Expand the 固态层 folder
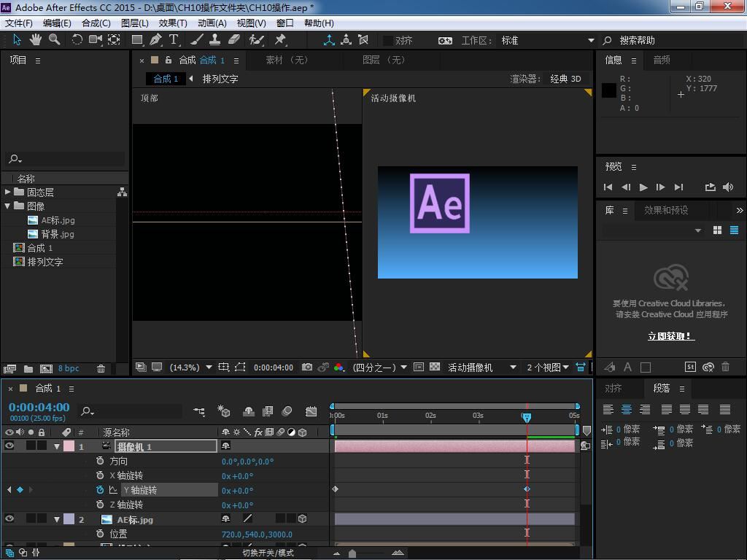The image size is (747, 560). tap(7, 192)
